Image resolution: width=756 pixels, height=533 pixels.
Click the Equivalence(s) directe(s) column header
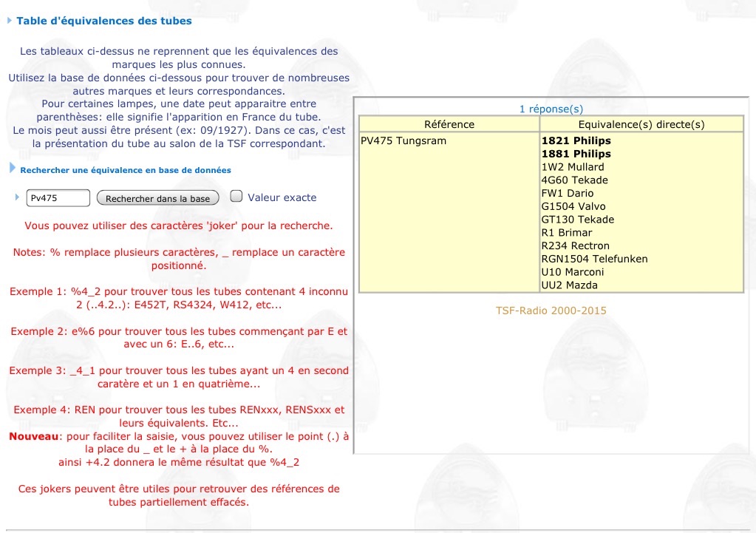pos(641,124)
